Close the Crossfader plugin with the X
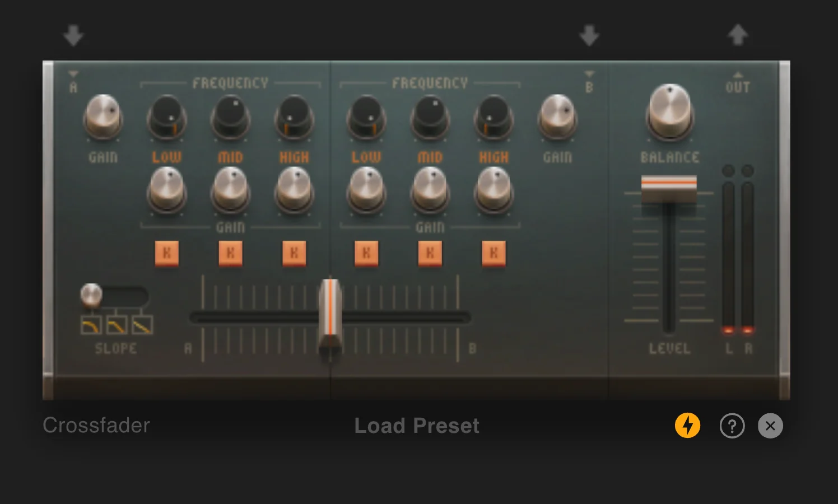Image resolution: width=838 pixels, height=504 pixels. [770, 426]
